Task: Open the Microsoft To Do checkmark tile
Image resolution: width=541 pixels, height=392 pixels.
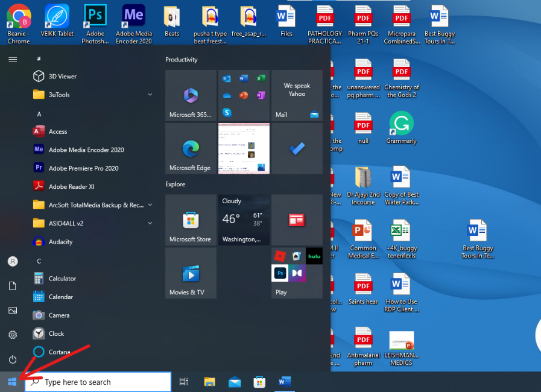Action: (297, 149)
